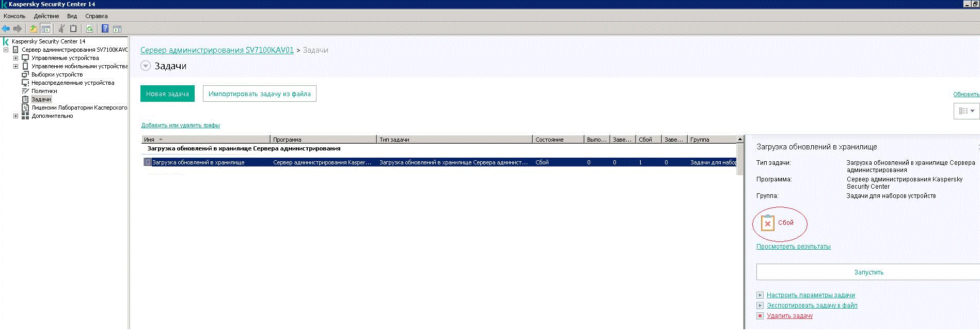Click the Задачи clipboard icon in tree
Viewport: 980px width, 335px height.
click(25, 99)
